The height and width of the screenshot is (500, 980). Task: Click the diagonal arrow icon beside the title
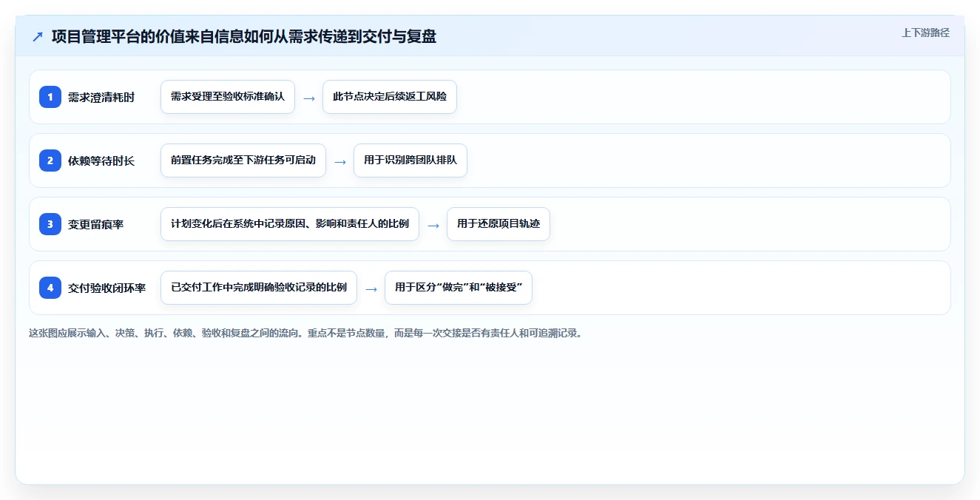click(x=38, y=36)
